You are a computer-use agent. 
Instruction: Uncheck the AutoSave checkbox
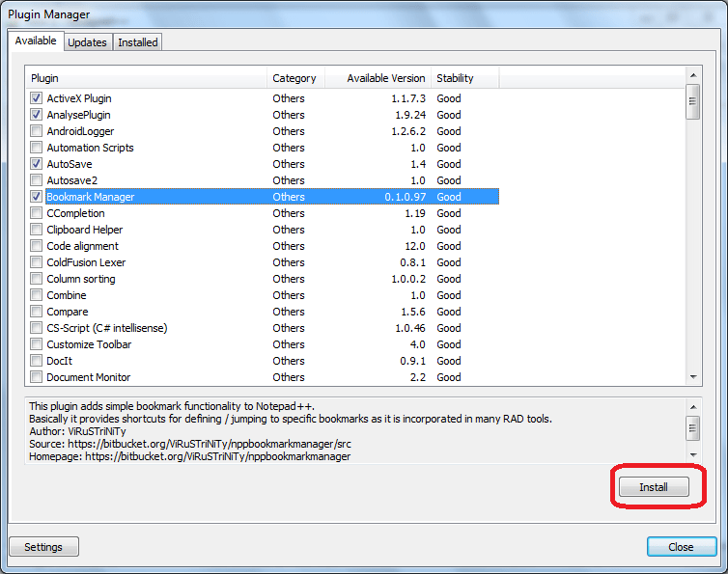[37, 163]
